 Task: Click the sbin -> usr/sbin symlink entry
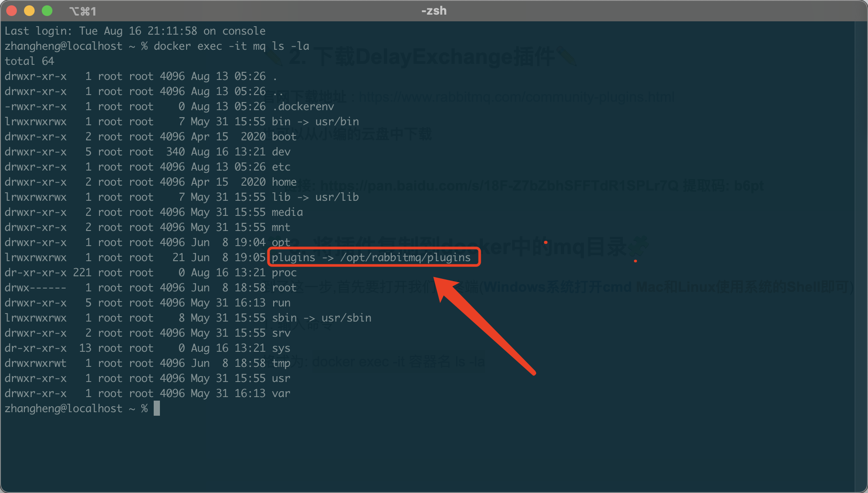click(322, 318)
